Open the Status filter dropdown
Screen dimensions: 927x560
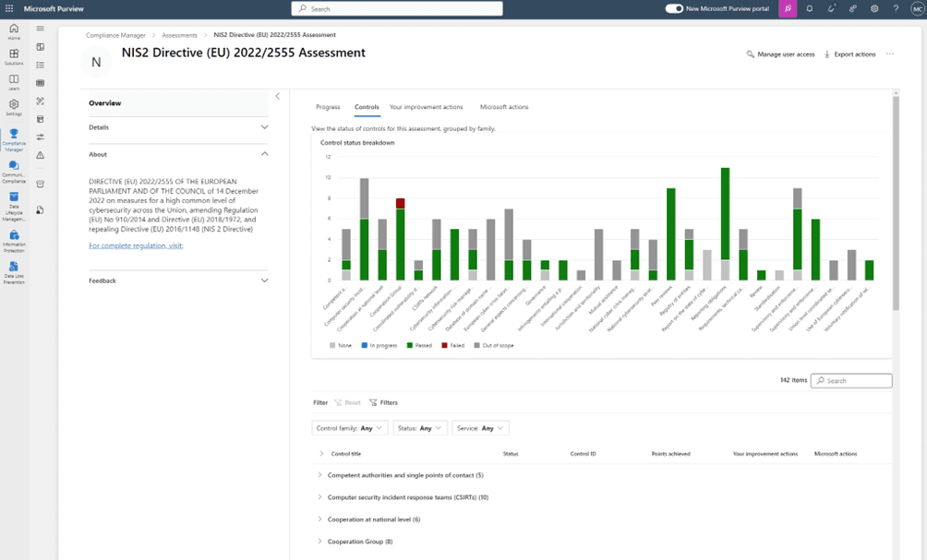[x=420, y=428]
